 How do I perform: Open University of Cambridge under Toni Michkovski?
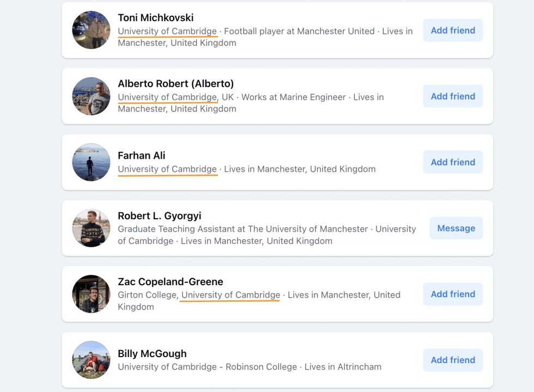[167, 31]
